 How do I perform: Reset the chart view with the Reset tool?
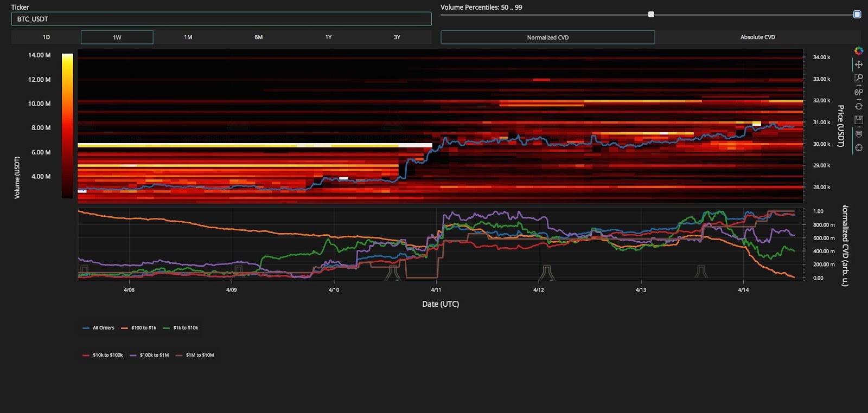859,106
